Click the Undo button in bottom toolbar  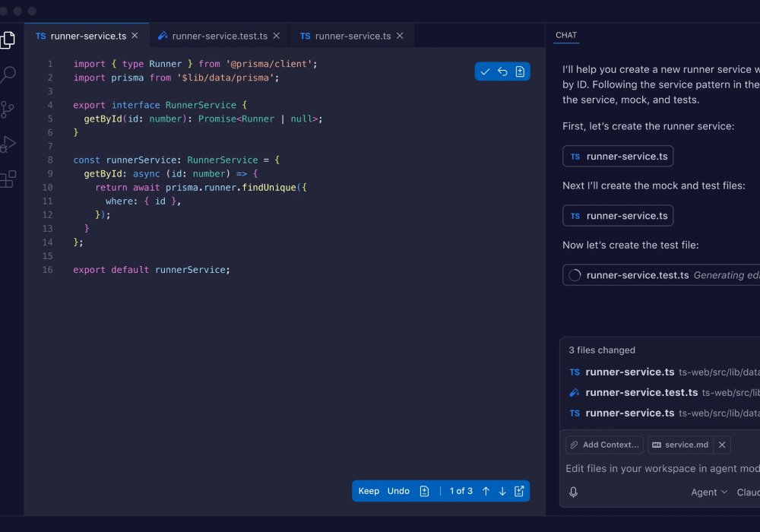click(x=398, y=491)
